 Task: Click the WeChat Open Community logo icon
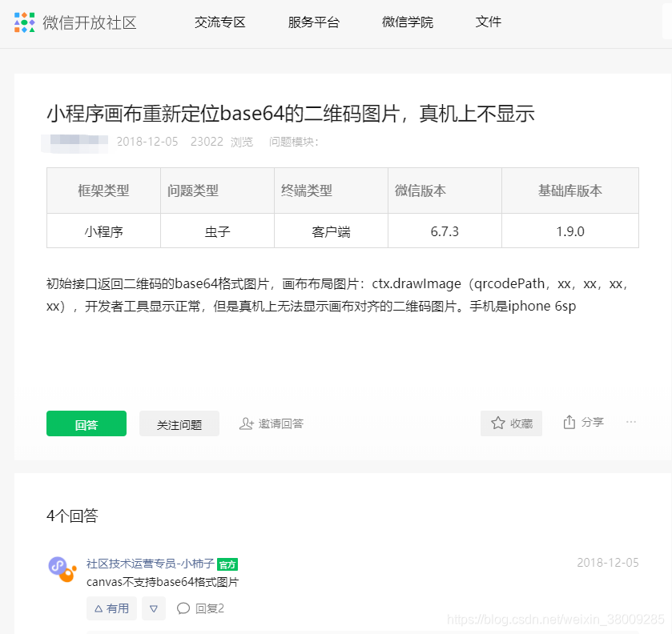(x=24, y=22)
